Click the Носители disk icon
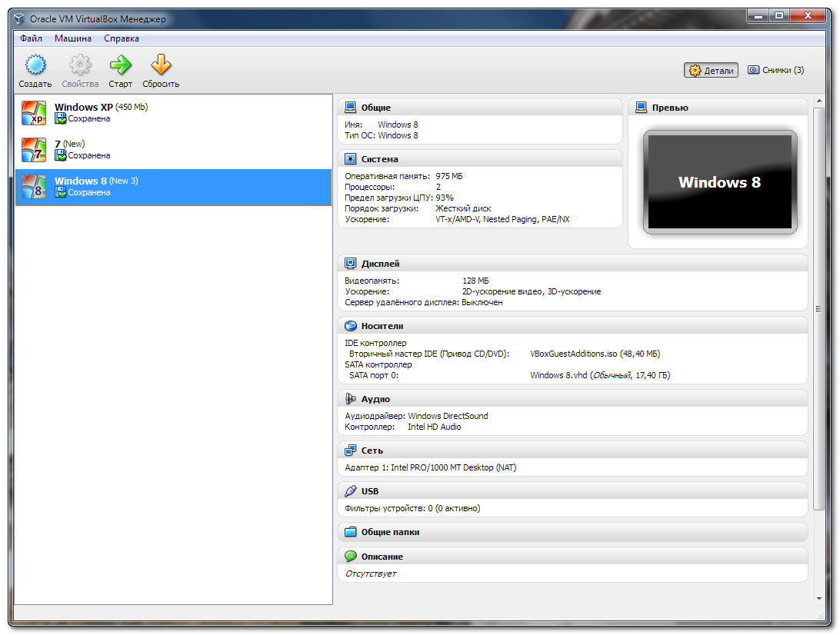The height and width of the screenshot is (635, 840). tap(350, 325)
